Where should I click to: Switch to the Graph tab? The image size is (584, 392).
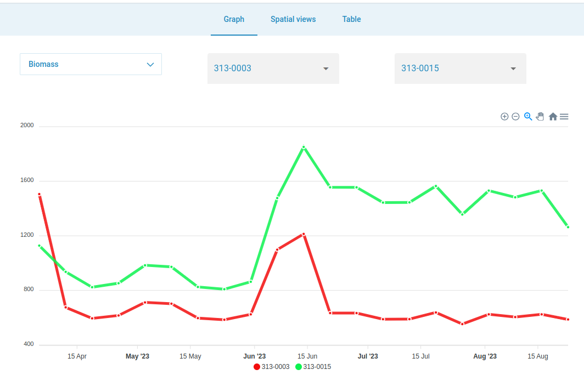click(x=234, y=19)
